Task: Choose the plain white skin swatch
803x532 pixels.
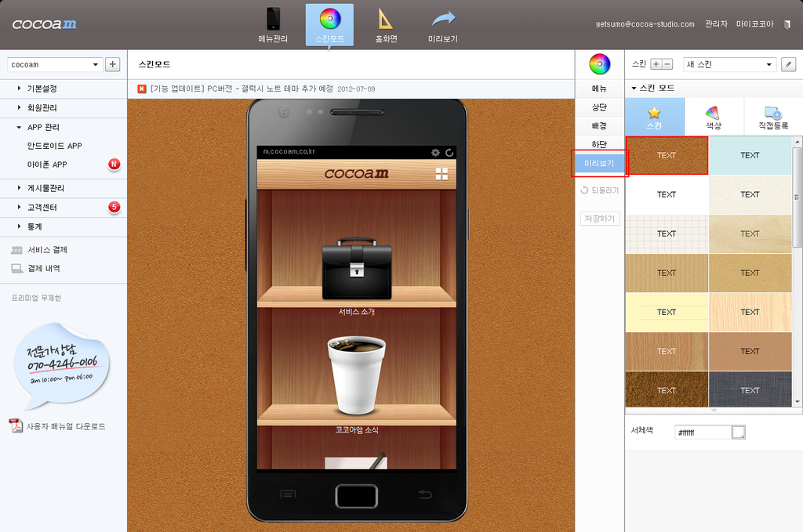Action: [667, 194]
